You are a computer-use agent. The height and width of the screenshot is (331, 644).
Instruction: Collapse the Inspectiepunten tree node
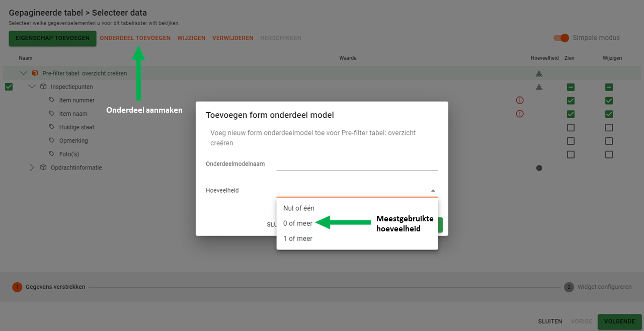[32, 87]
